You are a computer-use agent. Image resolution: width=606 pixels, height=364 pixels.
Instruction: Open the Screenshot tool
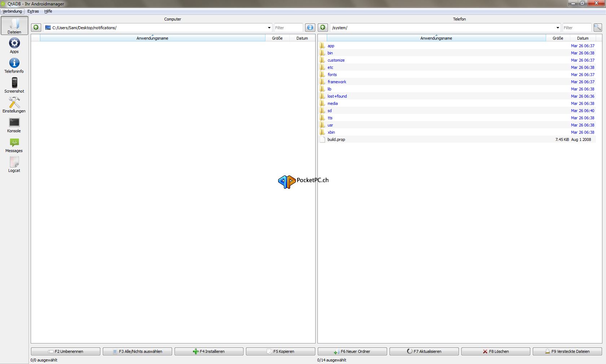[x=14, y=85]
